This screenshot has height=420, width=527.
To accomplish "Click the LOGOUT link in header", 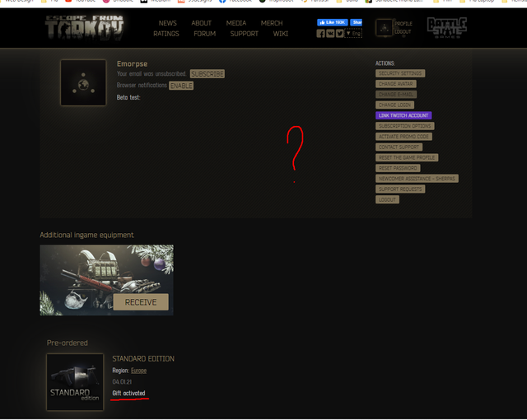I will [x=403, y=31].
